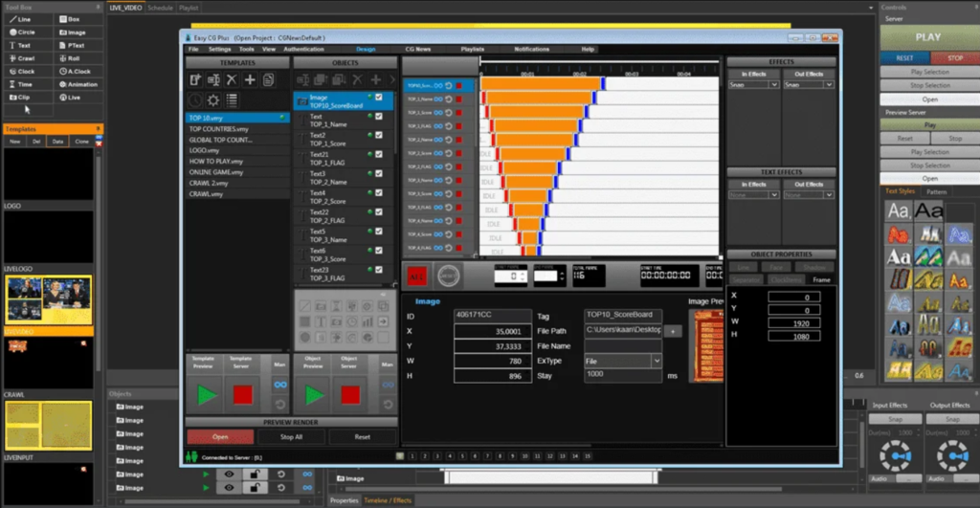Click the plus icon in Templates toolbar

coord(250,80)
